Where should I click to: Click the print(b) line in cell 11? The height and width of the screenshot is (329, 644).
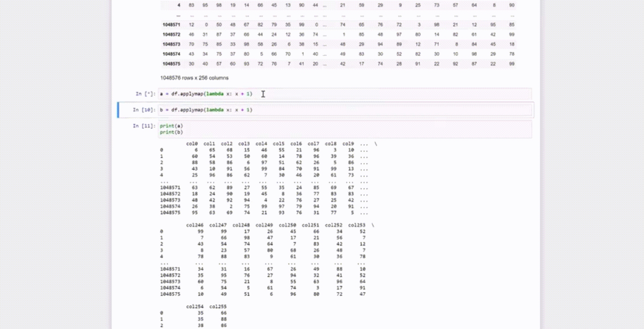(x=171, y=132)
